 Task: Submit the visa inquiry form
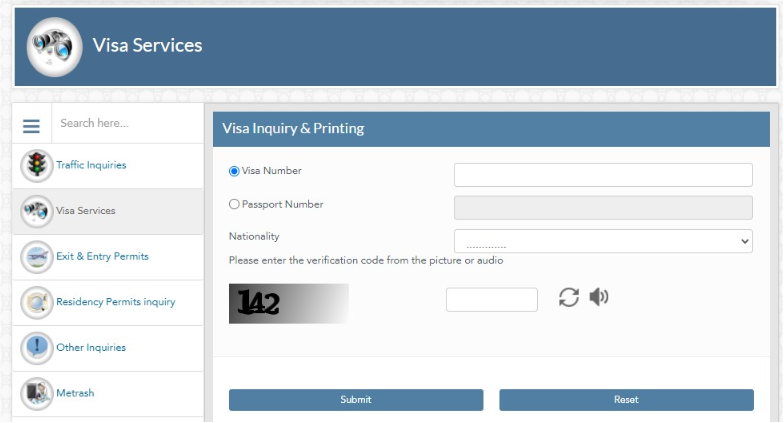point(356,400)
